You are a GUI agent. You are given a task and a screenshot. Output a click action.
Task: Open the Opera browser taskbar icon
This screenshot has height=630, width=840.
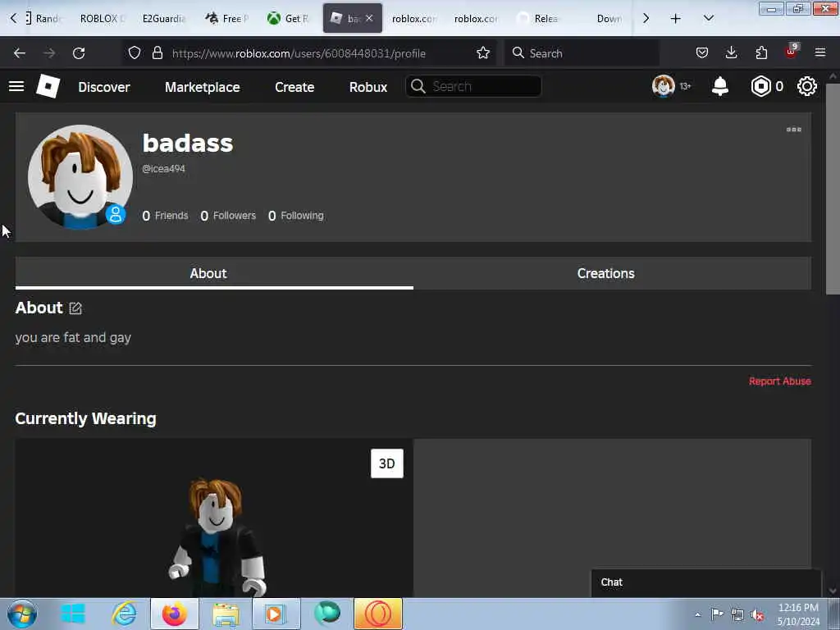pyautogui.click(x=377, y=614)
